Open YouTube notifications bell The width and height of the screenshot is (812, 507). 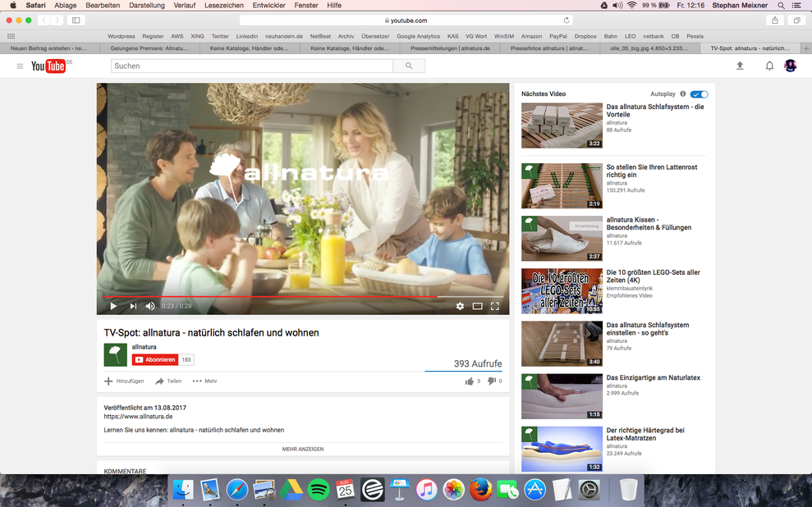(769, 66)
